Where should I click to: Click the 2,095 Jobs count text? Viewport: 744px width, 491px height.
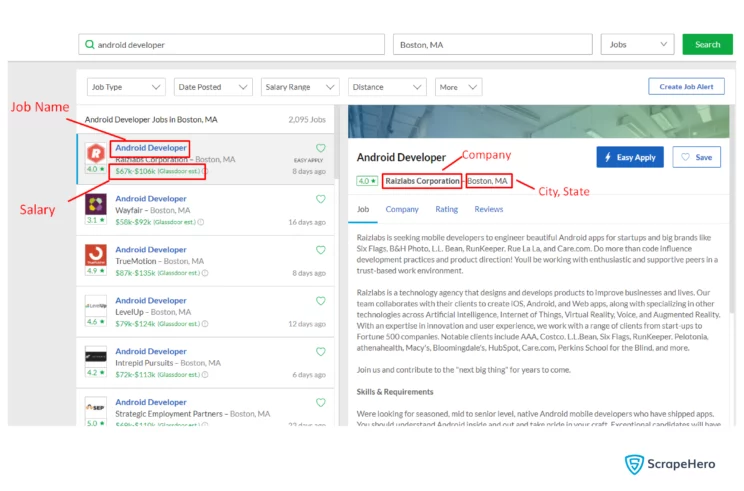(307, 120)
